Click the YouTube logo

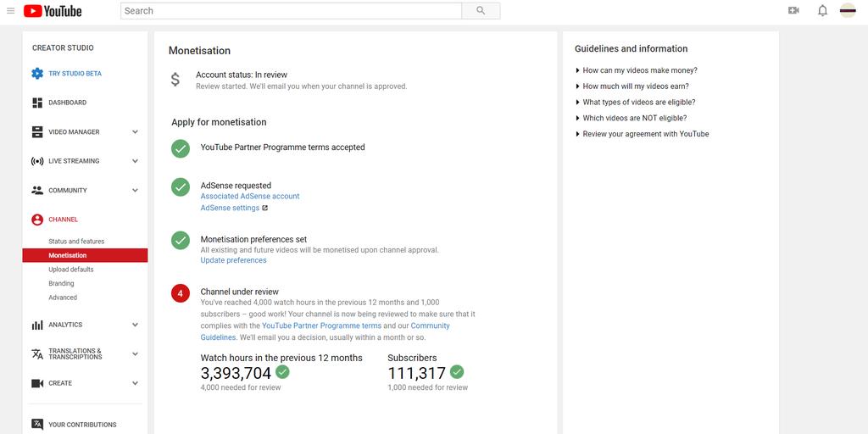tap(53, 10)
